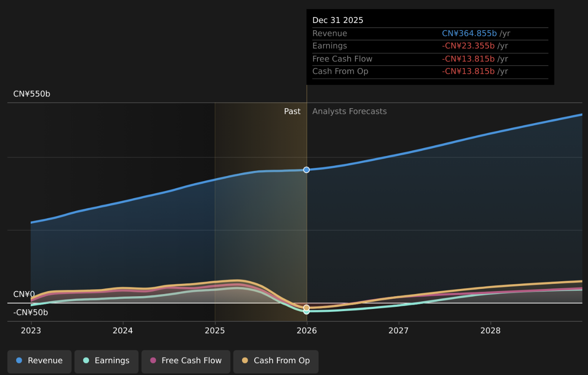588x375 pixels.
Task: Hide the Earnings series via legend
Action: click(x=107, y=361)
